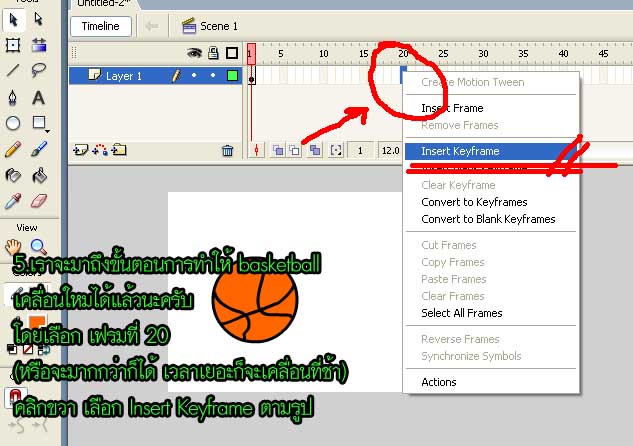Select the Hand tool in View
This screenshot has width=633, height=446.
point(13,246)
